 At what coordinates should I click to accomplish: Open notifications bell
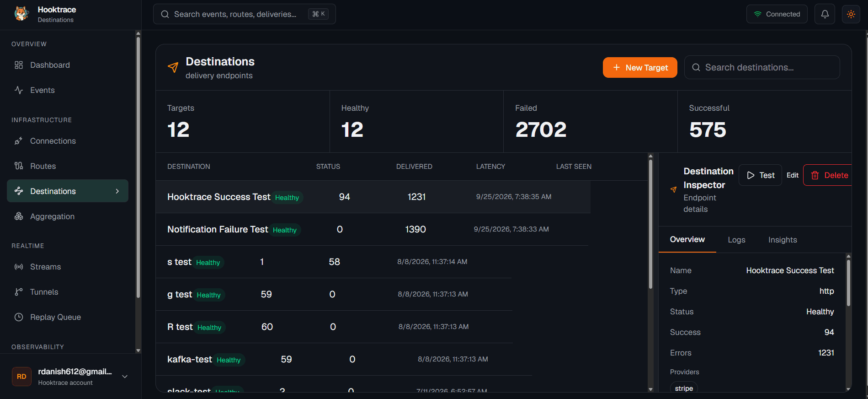(825, 14)
